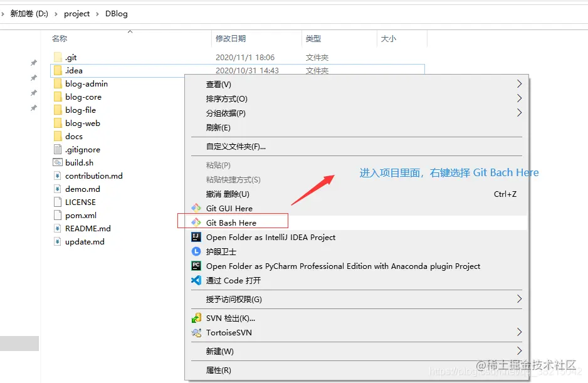The width and height of the screenshot is (588, 383).
Task: Click the .gitignore file icon
Action: (x=58, y=149)
